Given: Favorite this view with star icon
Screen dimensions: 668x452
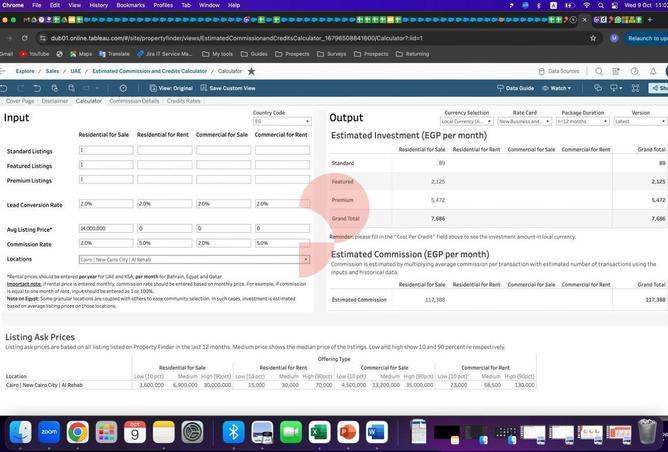Looking at the screenshot, I should pos(251,71).
